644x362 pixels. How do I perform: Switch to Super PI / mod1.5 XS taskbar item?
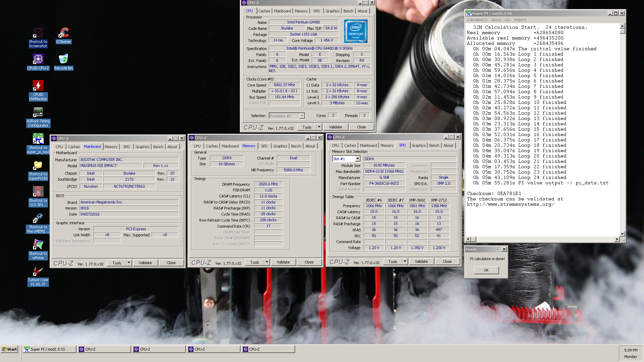(49, 349)
